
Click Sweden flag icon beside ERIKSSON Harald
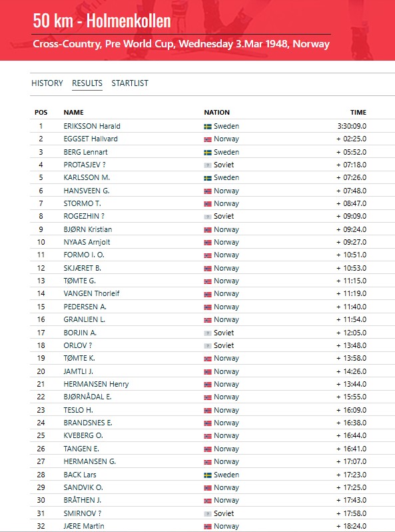tap(208, 127)
